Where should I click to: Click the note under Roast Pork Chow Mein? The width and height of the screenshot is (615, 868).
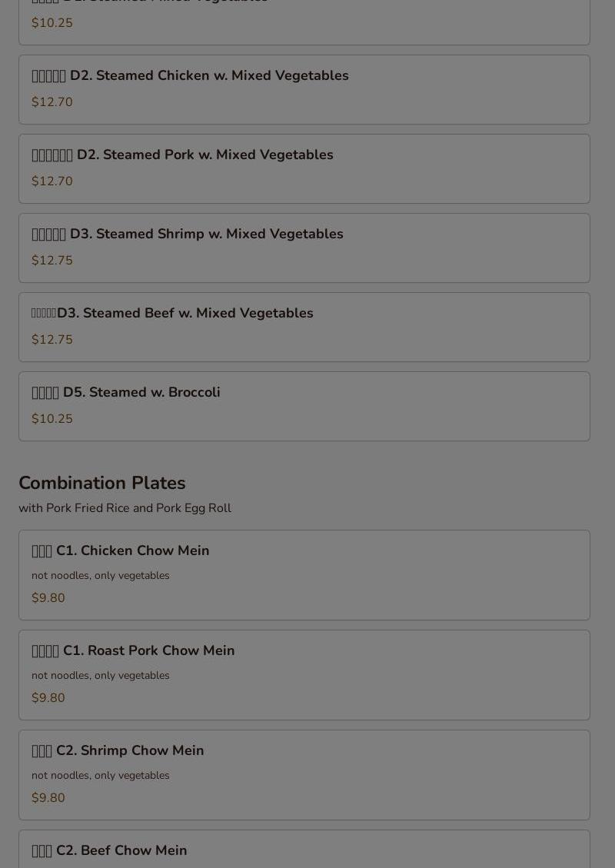[x=101, y=675]
